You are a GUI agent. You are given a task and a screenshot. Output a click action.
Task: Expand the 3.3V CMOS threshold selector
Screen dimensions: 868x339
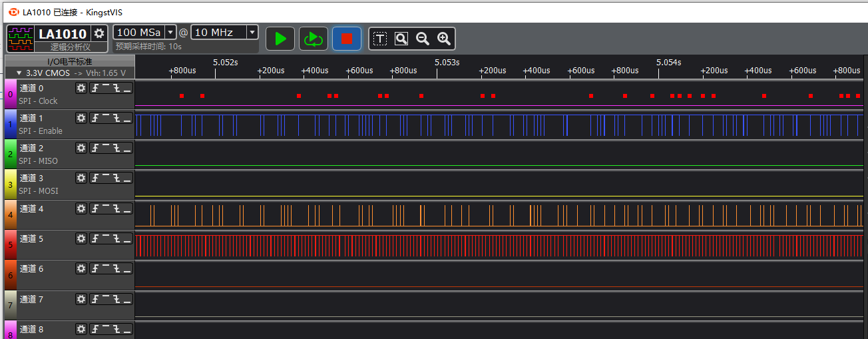coord(19,73)
